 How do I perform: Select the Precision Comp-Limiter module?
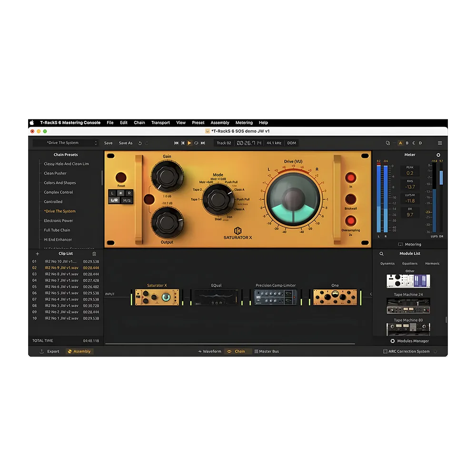click(x=276, y=297)
